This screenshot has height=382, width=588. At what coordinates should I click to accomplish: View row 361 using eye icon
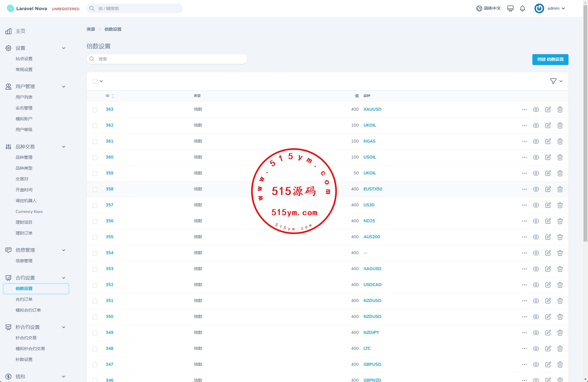536,141
